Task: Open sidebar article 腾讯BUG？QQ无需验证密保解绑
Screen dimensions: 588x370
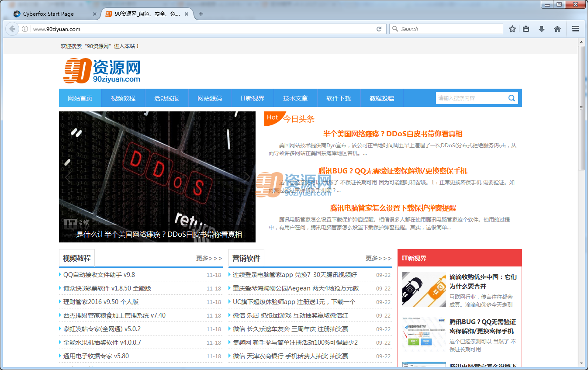Action: tap(483, 326)
